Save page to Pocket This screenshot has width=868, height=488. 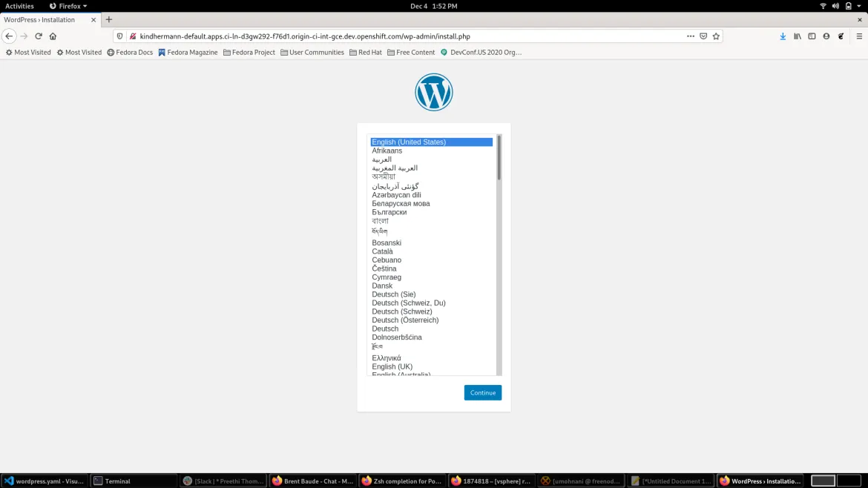[703, 36]
